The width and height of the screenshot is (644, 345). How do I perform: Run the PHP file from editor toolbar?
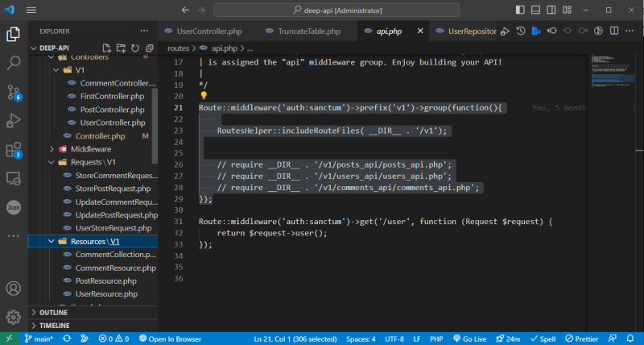506,31
